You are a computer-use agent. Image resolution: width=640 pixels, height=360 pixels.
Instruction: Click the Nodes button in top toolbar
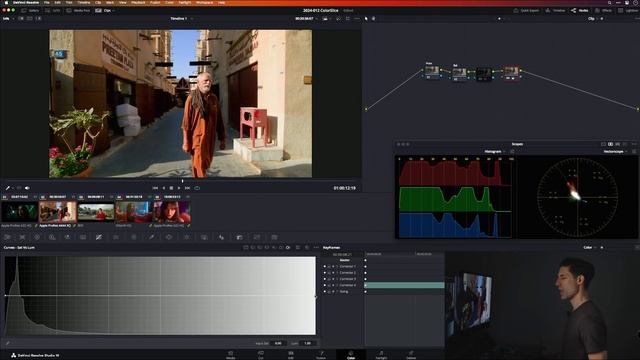(x=580, y=10)
